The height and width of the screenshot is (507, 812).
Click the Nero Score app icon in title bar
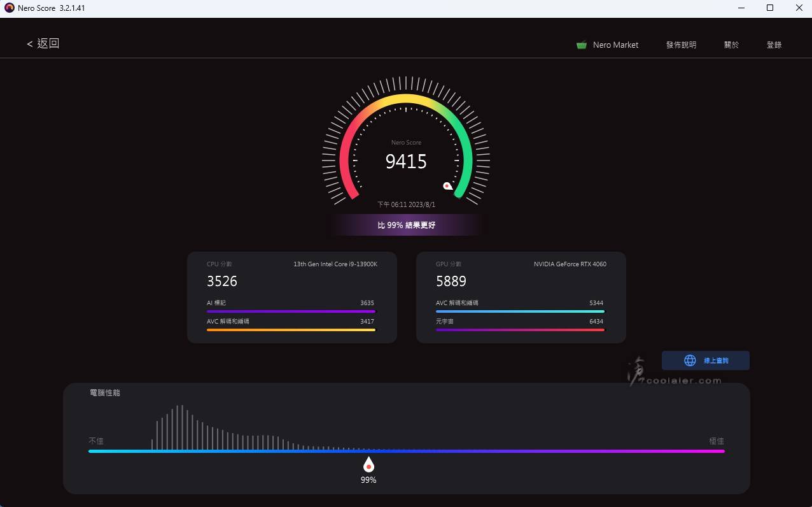pos(9,8)
